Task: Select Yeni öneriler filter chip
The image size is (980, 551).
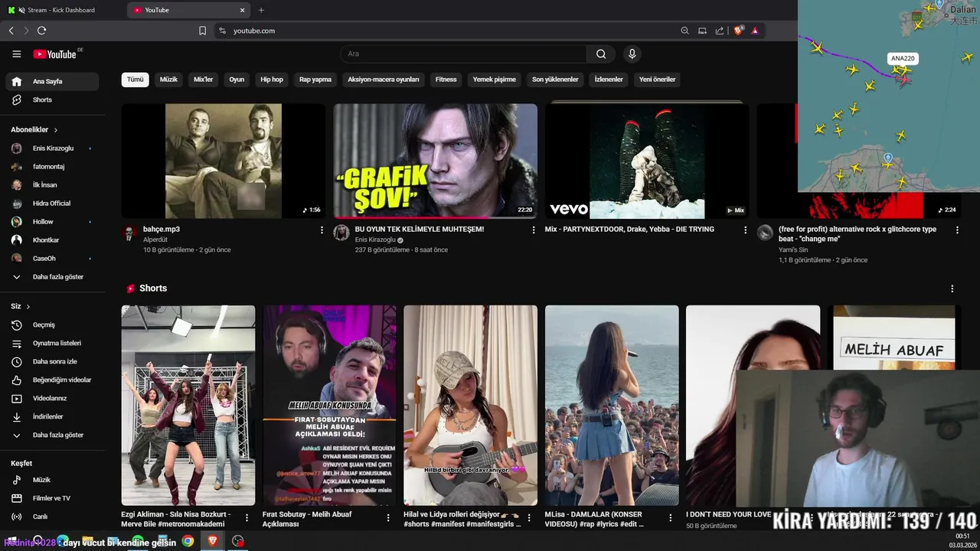Action: (658, 80)
